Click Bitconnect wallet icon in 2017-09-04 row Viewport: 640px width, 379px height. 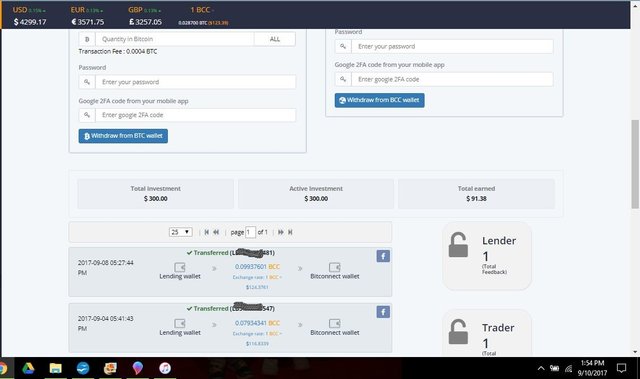point(335,324)
